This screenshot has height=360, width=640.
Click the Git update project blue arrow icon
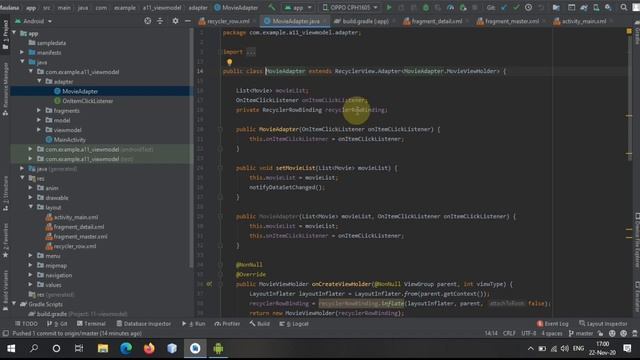point(504,7)
